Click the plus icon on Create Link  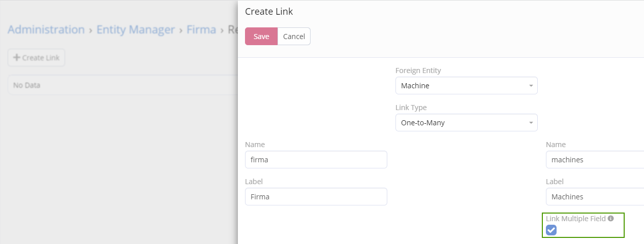tap(17, 58)
